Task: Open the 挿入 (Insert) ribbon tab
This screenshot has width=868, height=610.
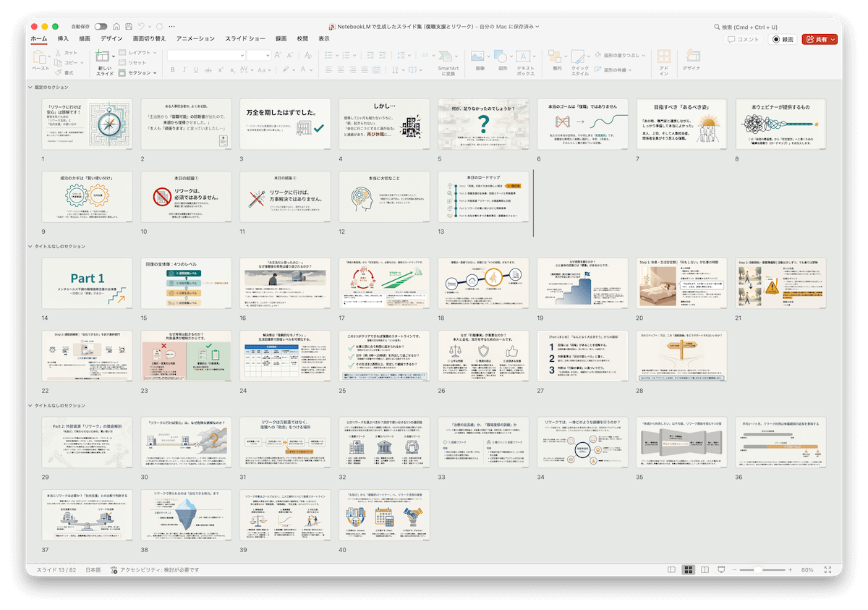Action: (x=63, y=38)
